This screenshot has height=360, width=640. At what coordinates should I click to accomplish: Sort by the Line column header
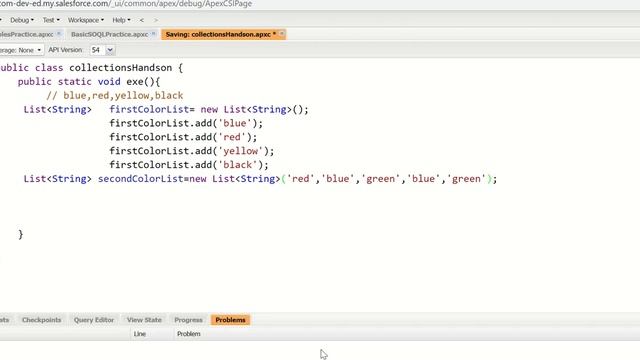tap(140, 334)
